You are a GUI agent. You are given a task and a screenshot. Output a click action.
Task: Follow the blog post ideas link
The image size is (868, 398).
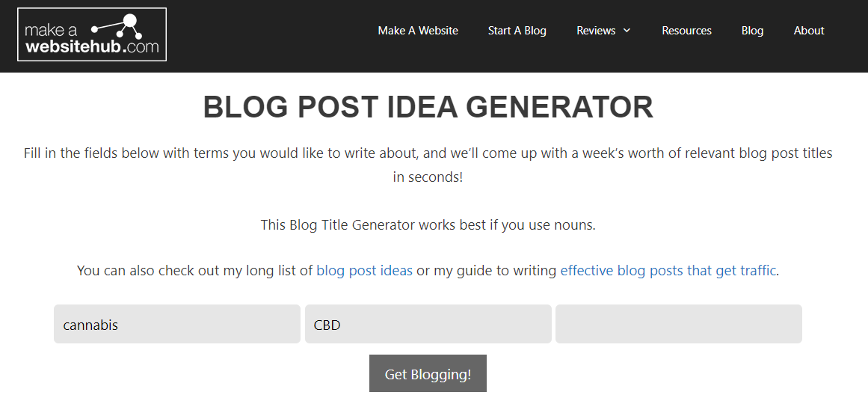[364, 271]
